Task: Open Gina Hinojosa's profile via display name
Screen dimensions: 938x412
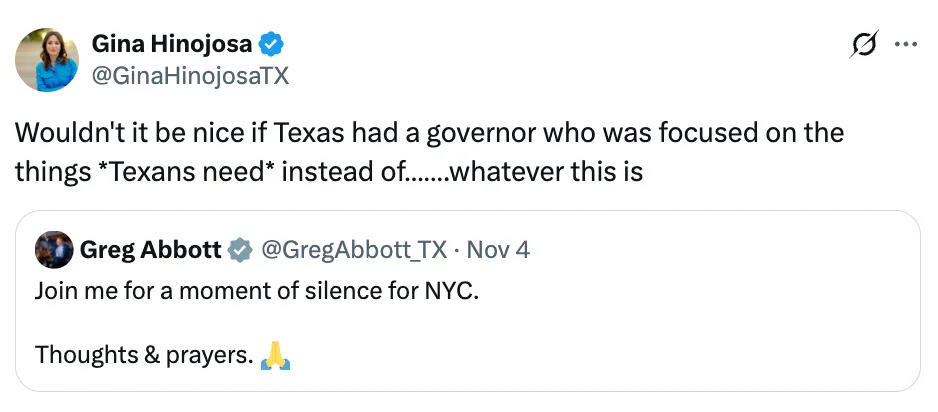Action: pos(171,44)
